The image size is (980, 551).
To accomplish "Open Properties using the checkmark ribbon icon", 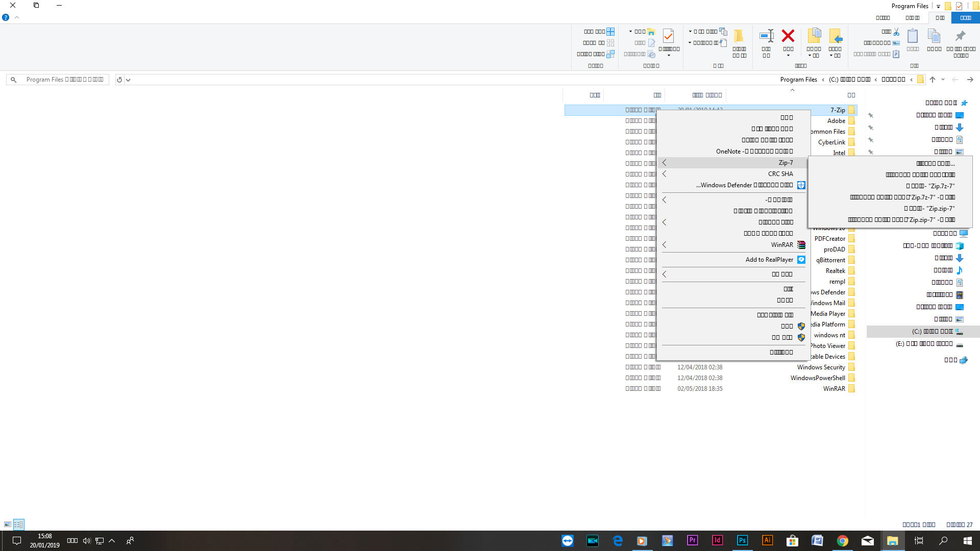I will pos(668,36).
